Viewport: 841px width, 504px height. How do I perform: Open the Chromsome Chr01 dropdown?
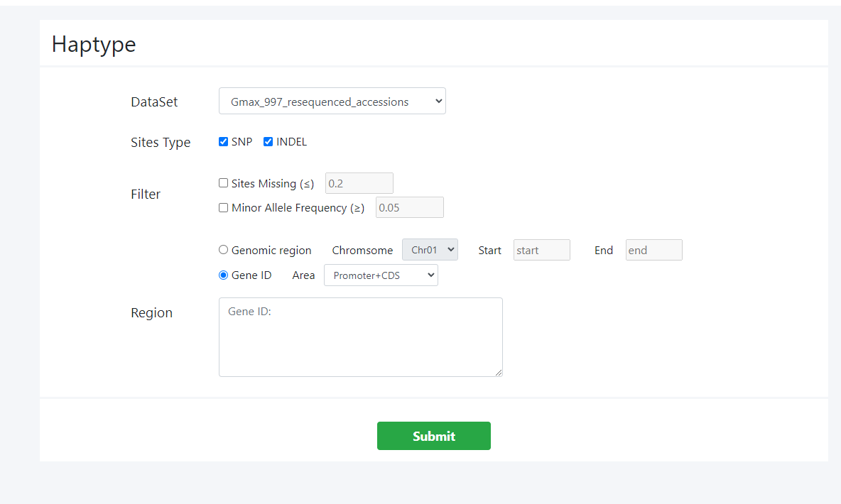[x=430, y=250]
